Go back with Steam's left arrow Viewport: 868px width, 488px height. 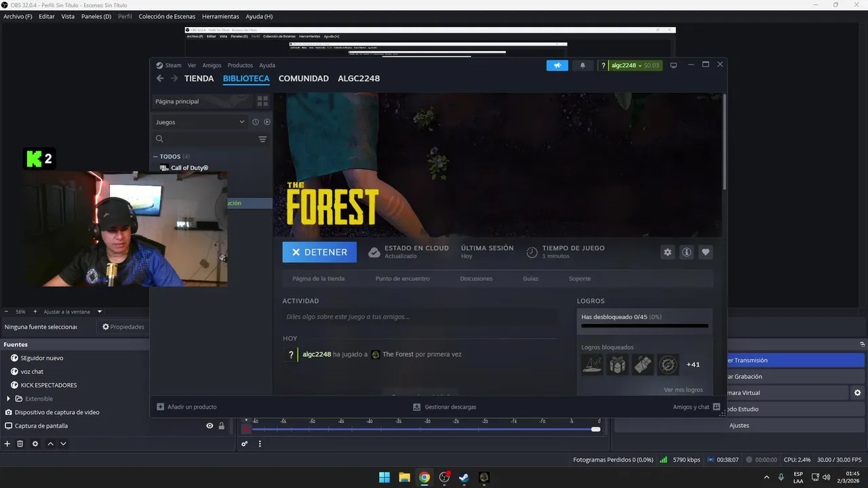click(x=160, y=79)
